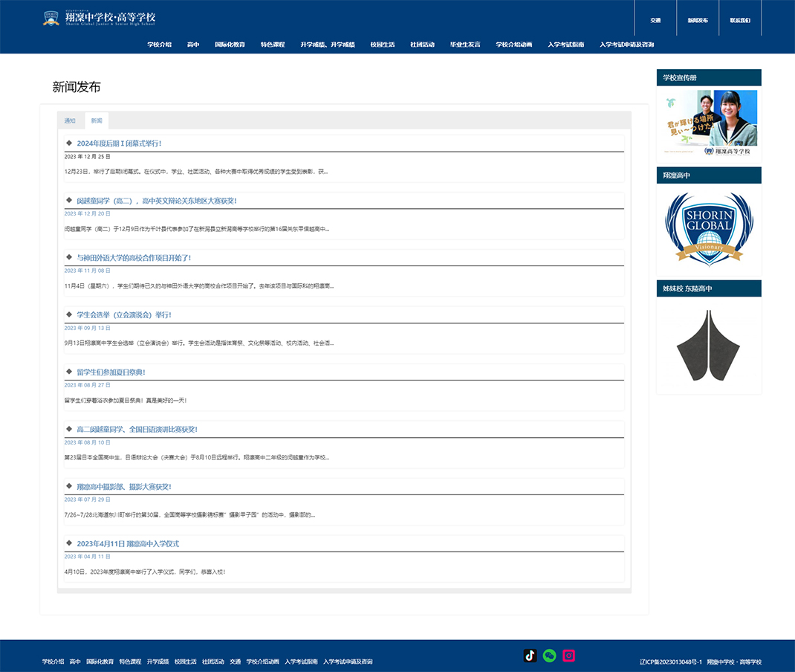This screenshot has height=672, width=795.
Task: Click the 姊妹校 东陵高中 emblem image
Action: tap(709, 346)
